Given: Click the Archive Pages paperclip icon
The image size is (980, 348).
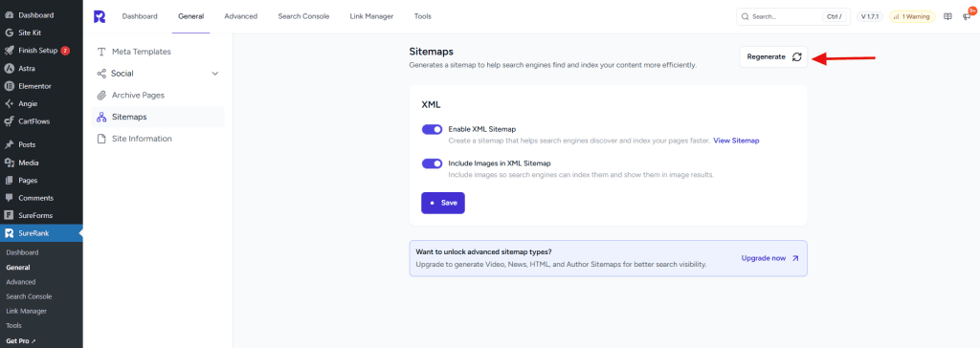Looking at the screenshot, I should (101, 95).
